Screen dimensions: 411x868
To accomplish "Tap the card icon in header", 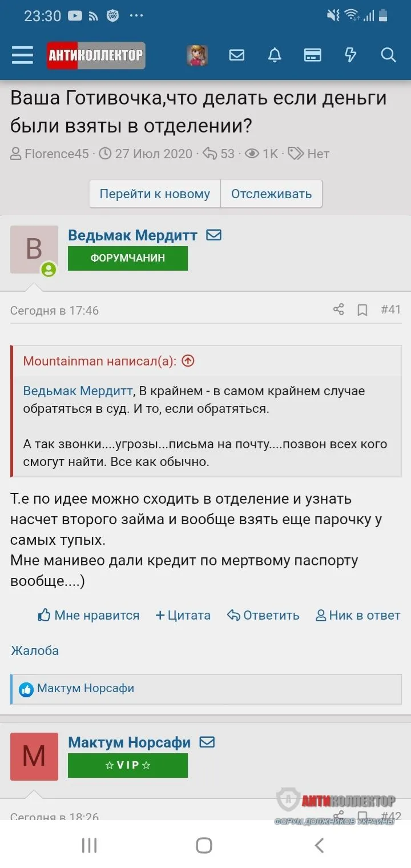I will pyautogui.click(x=312, y=55).
